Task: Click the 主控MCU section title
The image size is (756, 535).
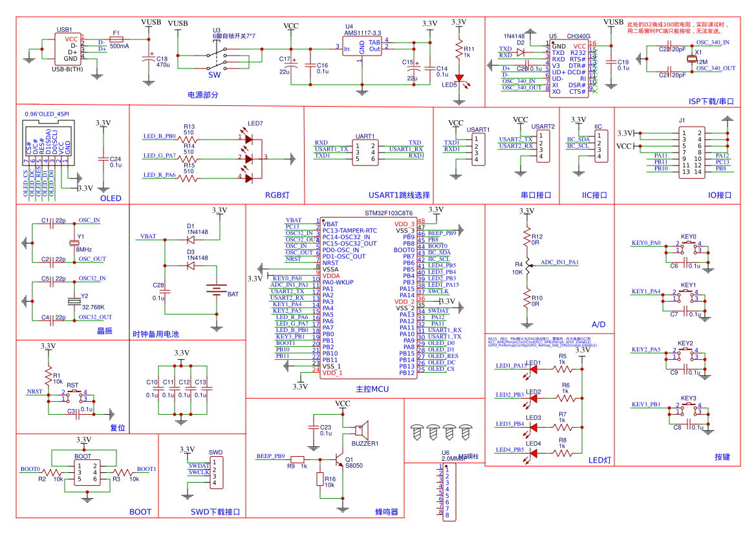Action: pyautogui.click(x=373, y=388)
